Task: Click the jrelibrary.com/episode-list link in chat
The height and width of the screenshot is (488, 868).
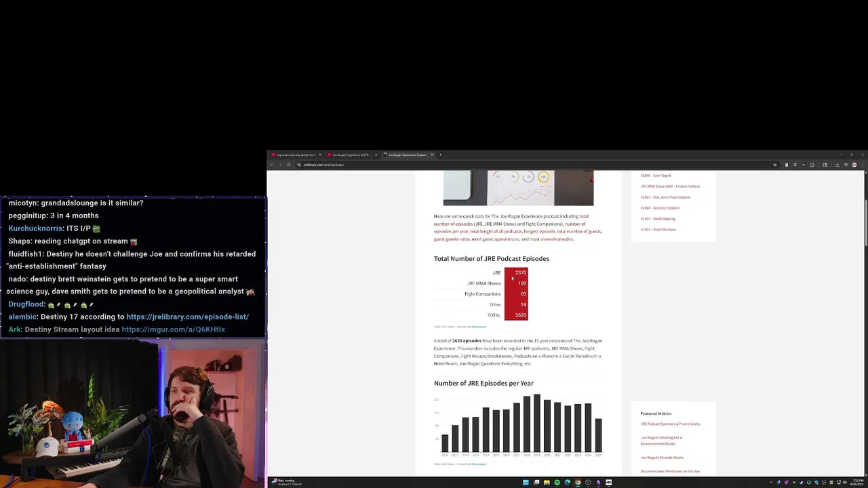Action: [x=187, y=317]
